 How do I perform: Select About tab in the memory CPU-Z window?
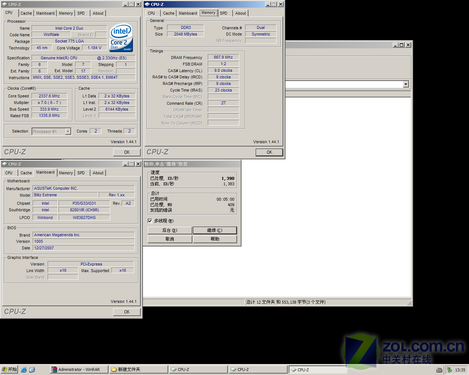pos(241,13)
